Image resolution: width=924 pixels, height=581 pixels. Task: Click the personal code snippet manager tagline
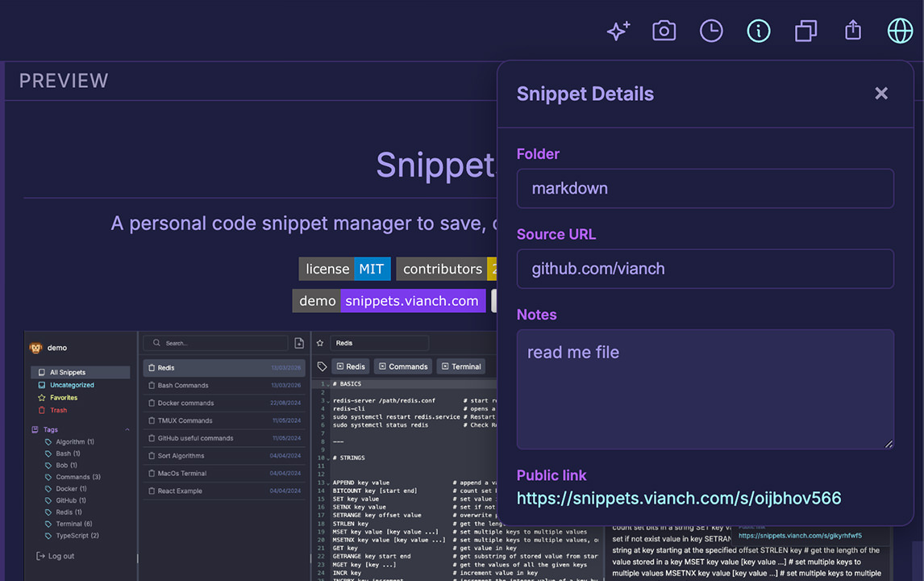[x=304, y=224]
